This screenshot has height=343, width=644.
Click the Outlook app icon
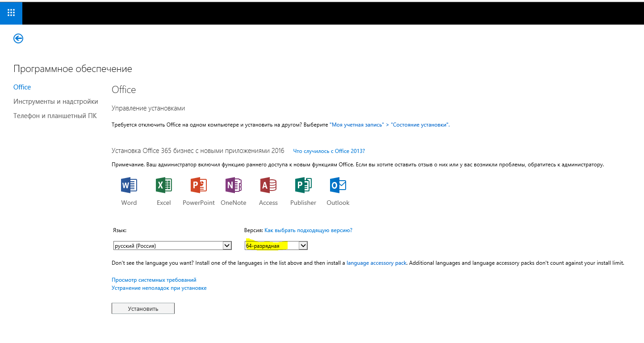pyautogui.click(x=338, y=185)
